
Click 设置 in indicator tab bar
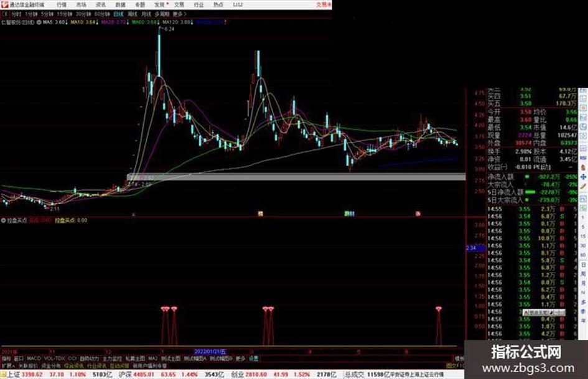[253, 358]
